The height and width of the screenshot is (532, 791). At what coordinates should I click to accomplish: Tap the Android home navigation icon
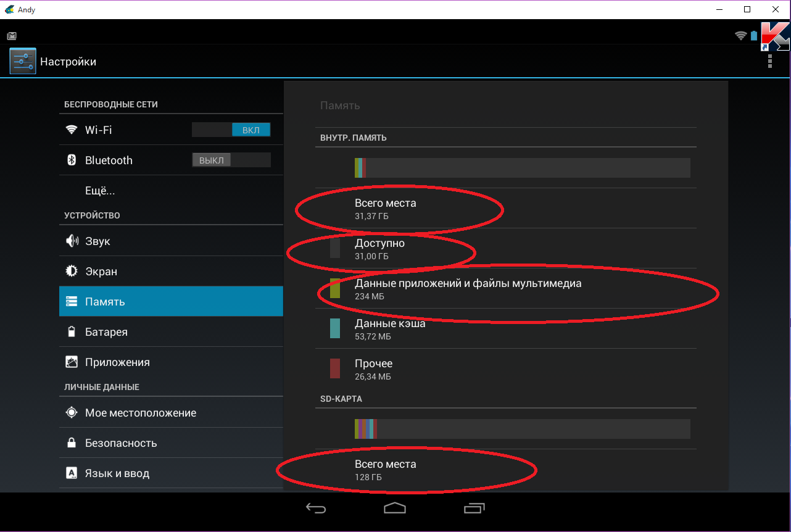point(395,508)
